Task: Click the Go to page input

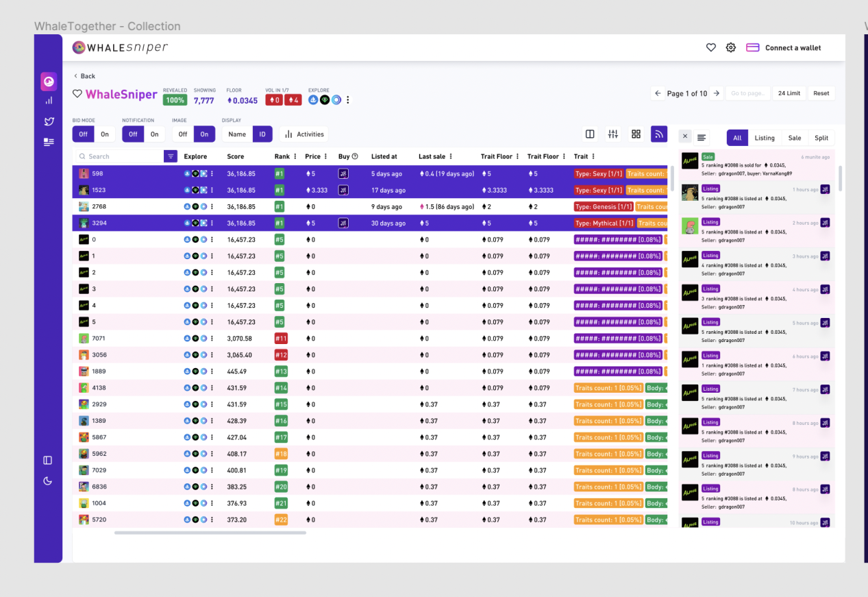Action: coord(747,93)
